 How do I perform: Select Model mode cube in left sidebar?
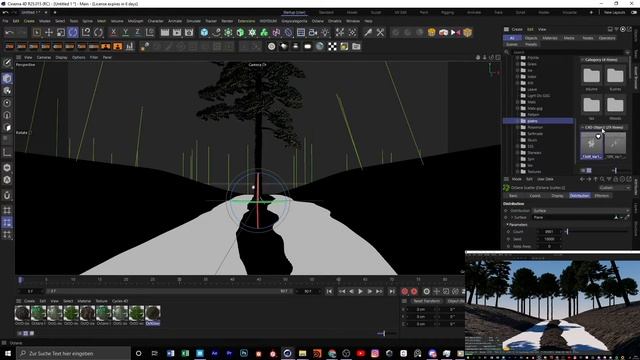(7, 78)
